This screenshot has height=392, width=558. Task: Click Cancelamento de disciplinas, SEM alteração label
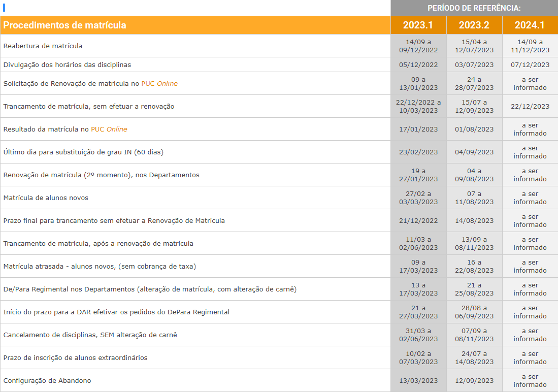coord(90,335)
